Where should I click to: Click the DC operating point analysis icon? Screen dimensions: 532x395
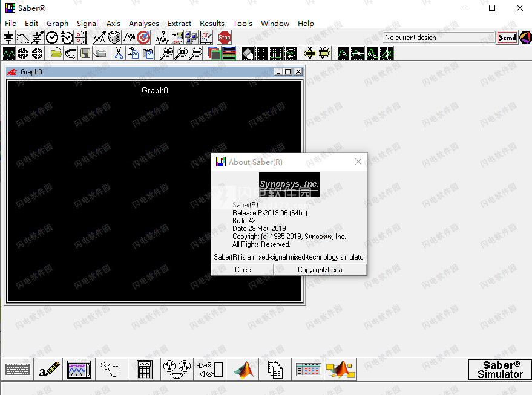pyautogui.click(x=8, y=38)
